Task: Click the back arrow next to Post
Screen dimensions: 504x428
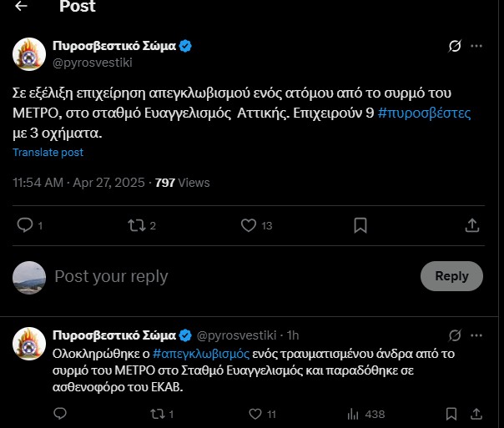Action: coord(21,7)
